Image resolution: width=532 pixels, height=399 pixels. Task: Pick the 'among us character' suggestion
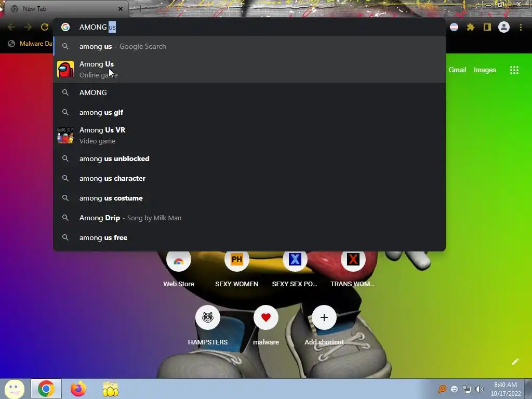pyautogui.click(x=249, y=179)
